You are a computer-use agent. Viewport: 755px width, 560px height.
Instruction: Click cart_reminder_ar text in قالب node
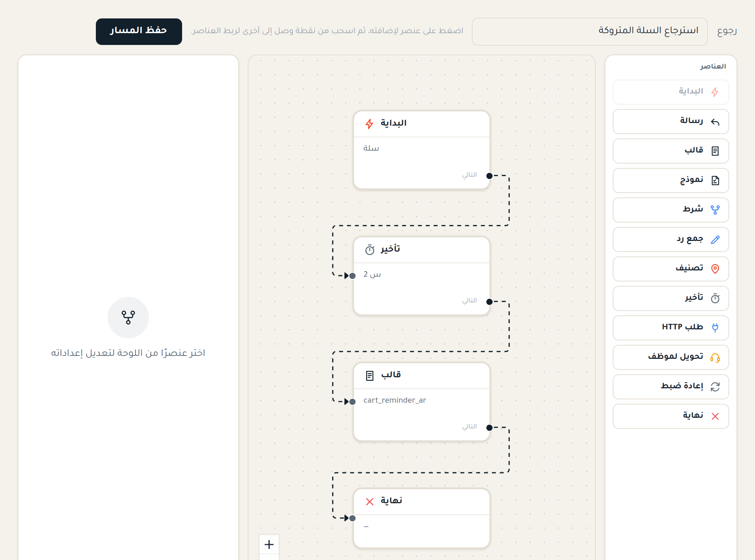[x=395, y=400]
